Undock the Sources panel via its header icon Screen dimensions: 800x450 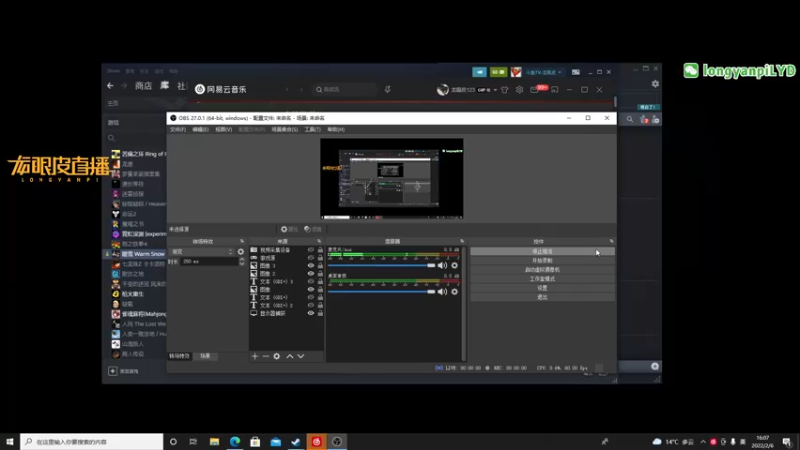coord(319,241)
